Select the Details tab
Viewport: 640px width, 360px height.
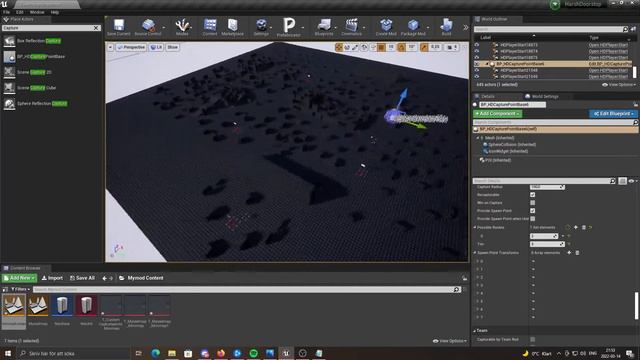point(488,96)
